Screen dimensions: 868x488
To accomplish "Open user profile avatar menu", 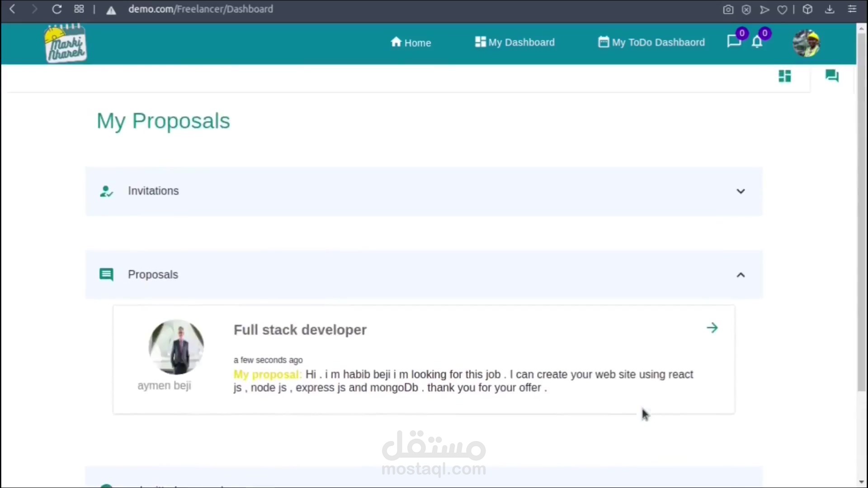I will tap(807, 43).
